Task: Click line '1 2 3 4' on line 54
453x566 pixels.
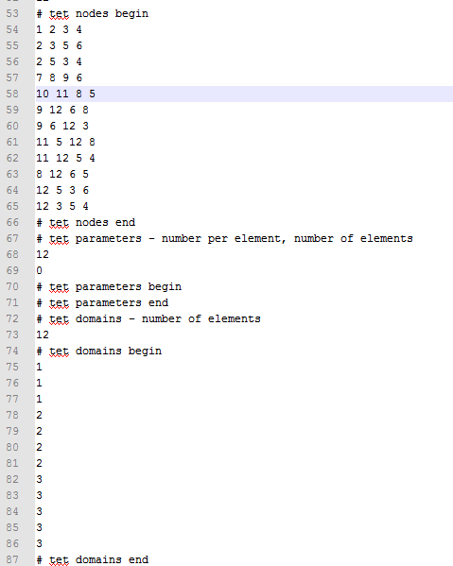Action: [x=59, y=30]
